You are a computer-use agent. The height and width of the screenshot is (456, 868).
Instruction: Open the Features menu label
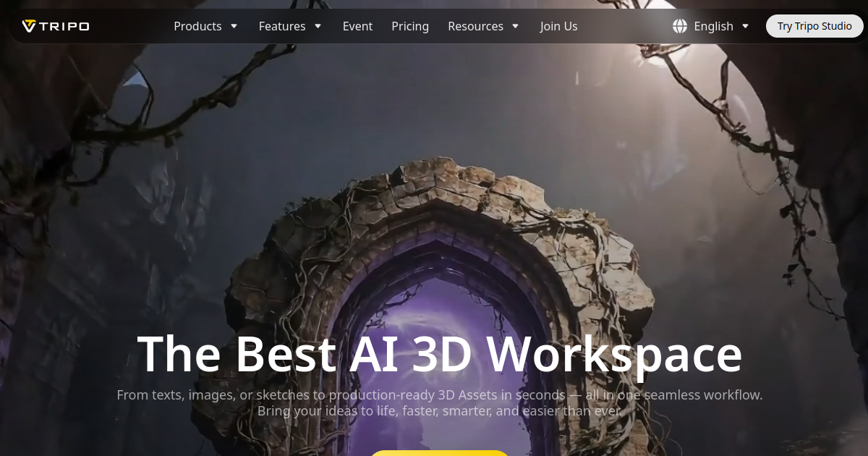click(x=282, y=26)
